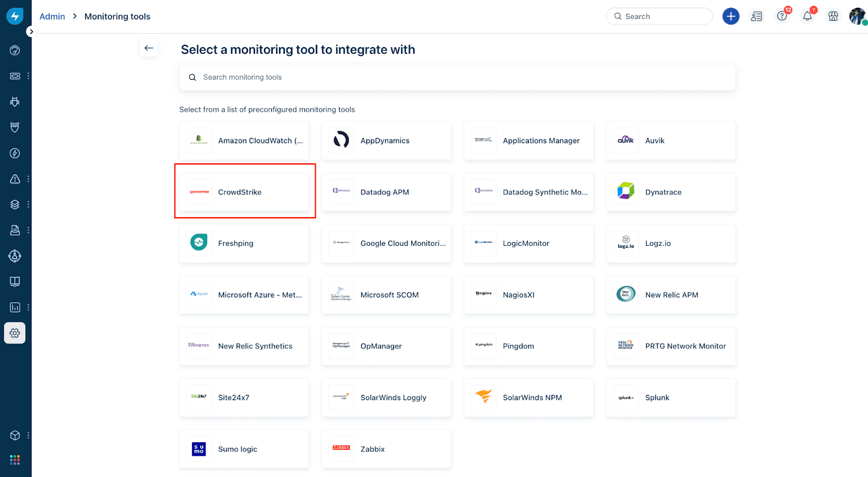The width and height of the screenshot is (868, 477).
Task: Focus the Search monitoring tools field
Action: (457, 78)
